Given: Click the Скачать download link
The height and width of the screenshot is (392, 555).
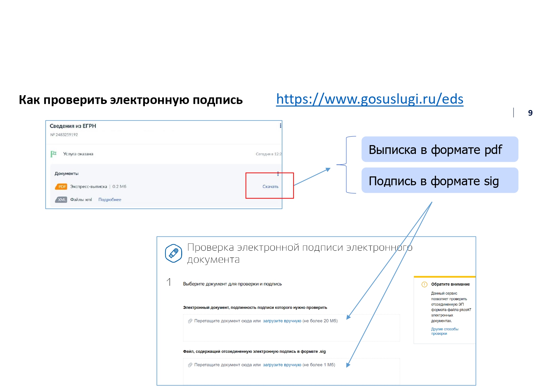Looking at the screenshot, I should pyautogui.click(x=270, y=187).
